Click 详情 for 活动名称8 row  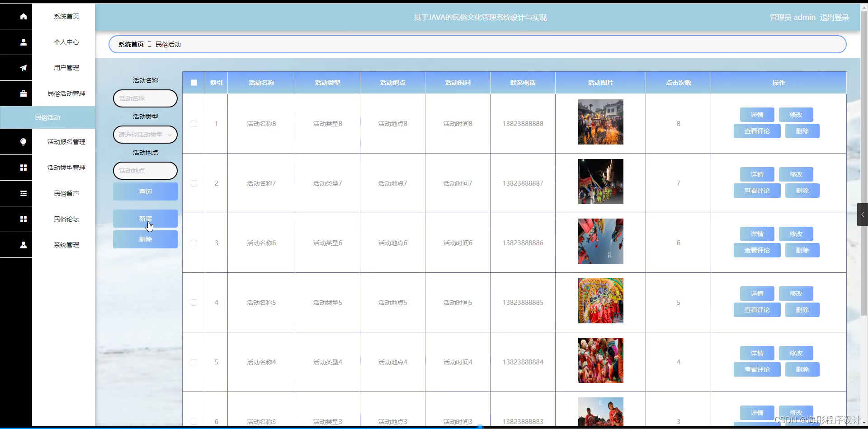point(757,115)
